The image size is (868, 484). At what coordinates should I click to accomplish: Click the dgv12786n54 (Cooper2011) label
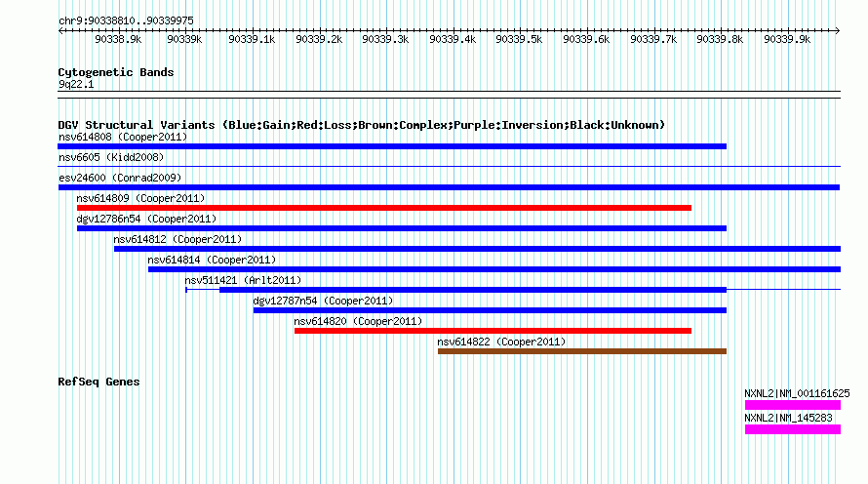(146, 219)
